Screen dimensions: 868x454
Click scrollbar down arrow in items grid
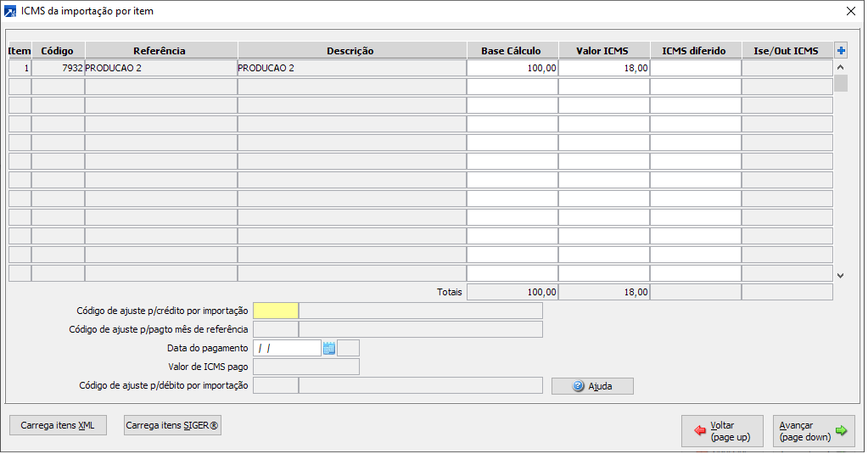[x=840, y=275]
